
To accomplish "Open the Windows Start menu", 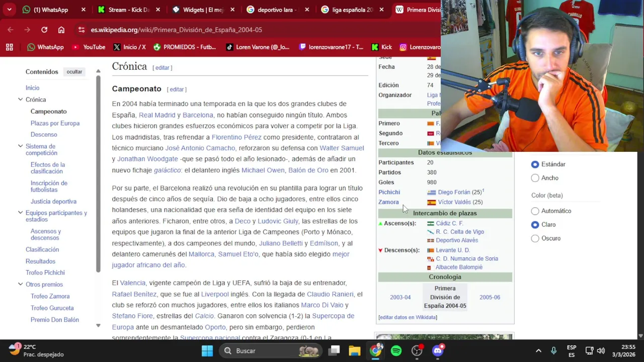I will point(207,350).
